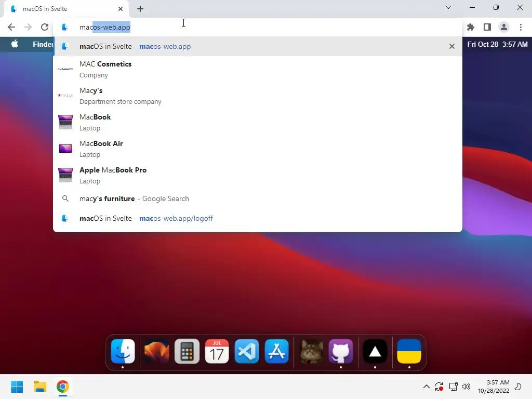Select the Apple MacBook Pro suggestion
Viewport: 532px width, 399px height.
258,175
